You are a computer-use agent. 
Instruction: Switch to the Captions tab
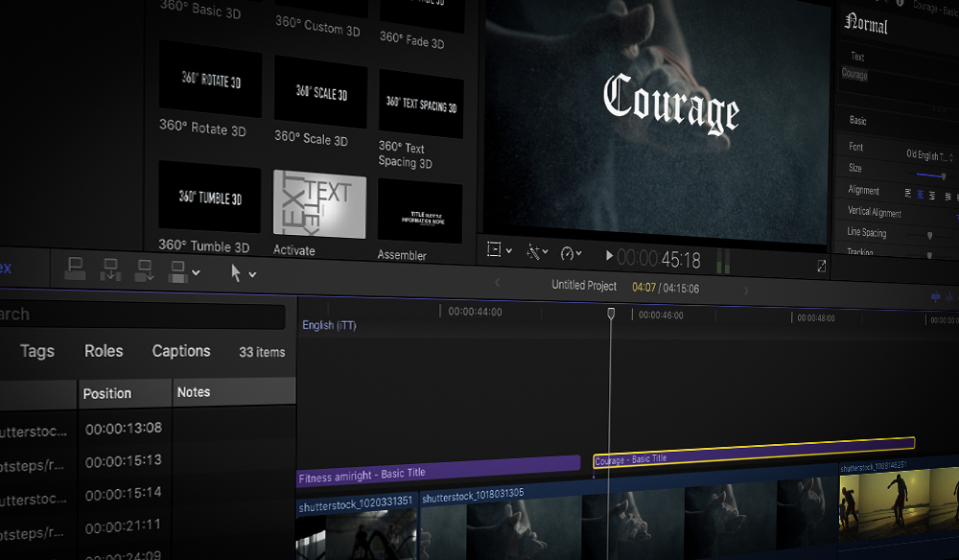[181, 351]
